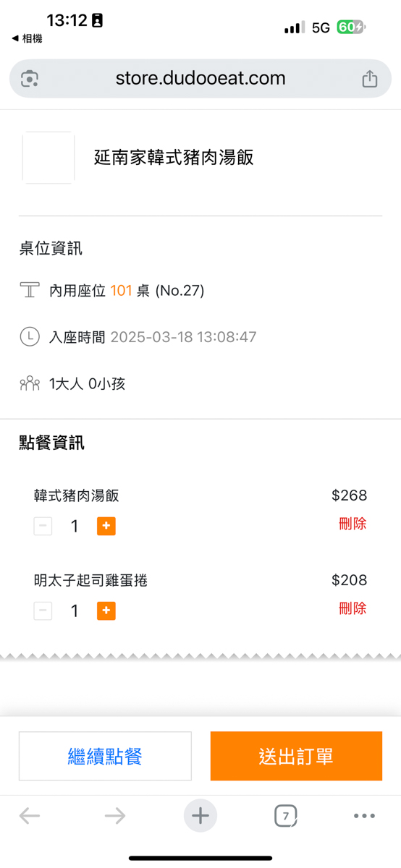Viewport: 401px width, 868px height.
Task: Tap the browser forward arrow
Action: pos(115,816)
